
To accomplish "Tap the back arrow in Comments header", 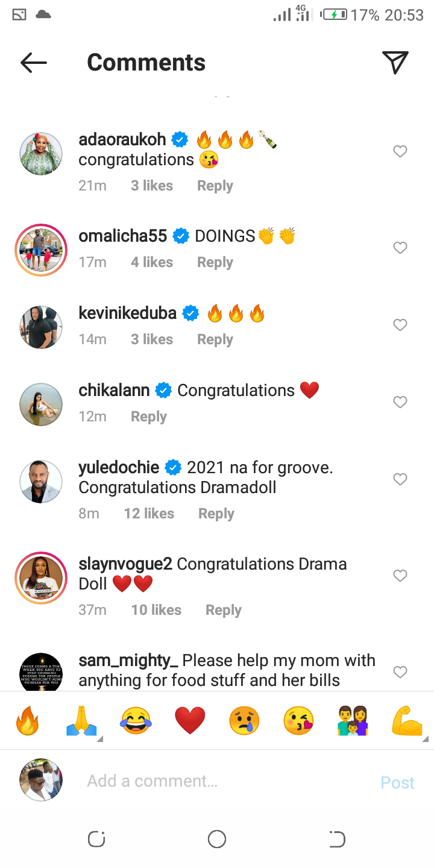I will point(34,63).
